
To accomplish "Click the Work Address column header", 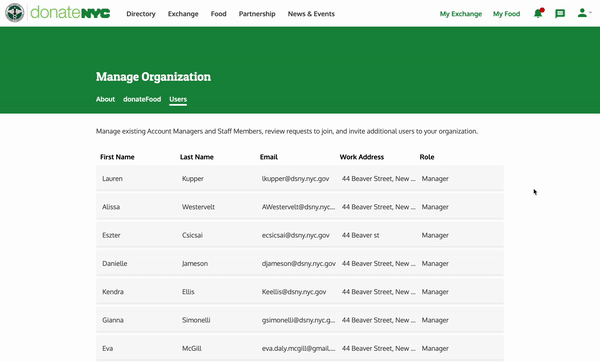I will pyautogui.click(x=362, y=157).
